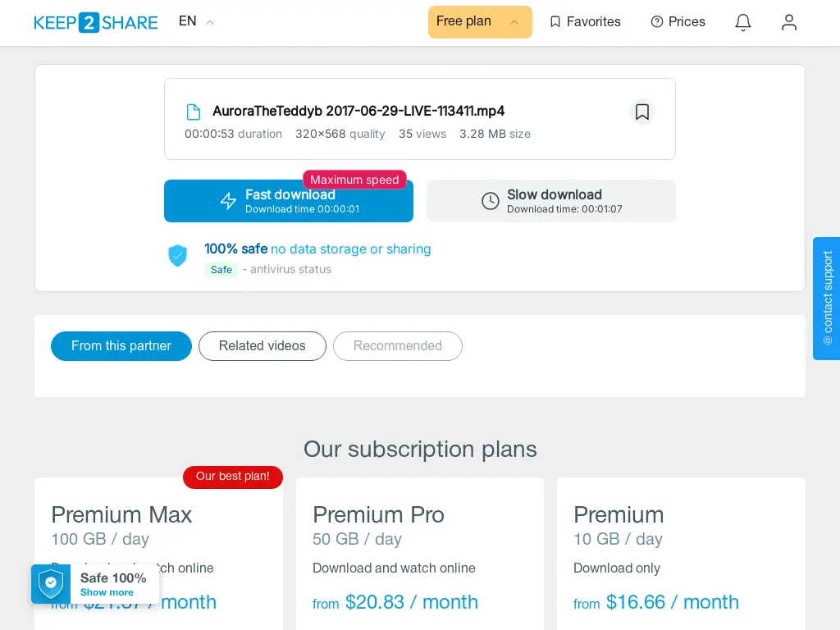The width and height of the screenshot is (840, 630).
Task: Click the Keep2Share logo
Action: pos(95,22)
